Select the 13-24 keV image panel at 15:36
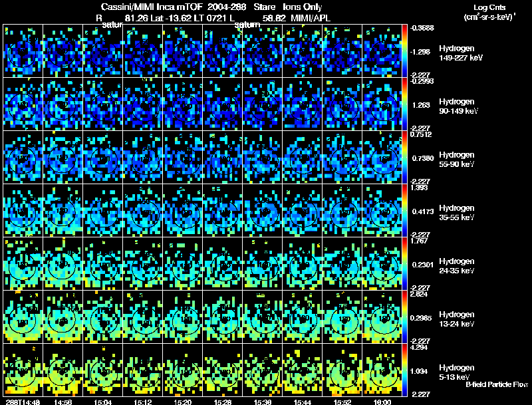The width and height of the screenshot is (532, 405). [x=262, y=317]
